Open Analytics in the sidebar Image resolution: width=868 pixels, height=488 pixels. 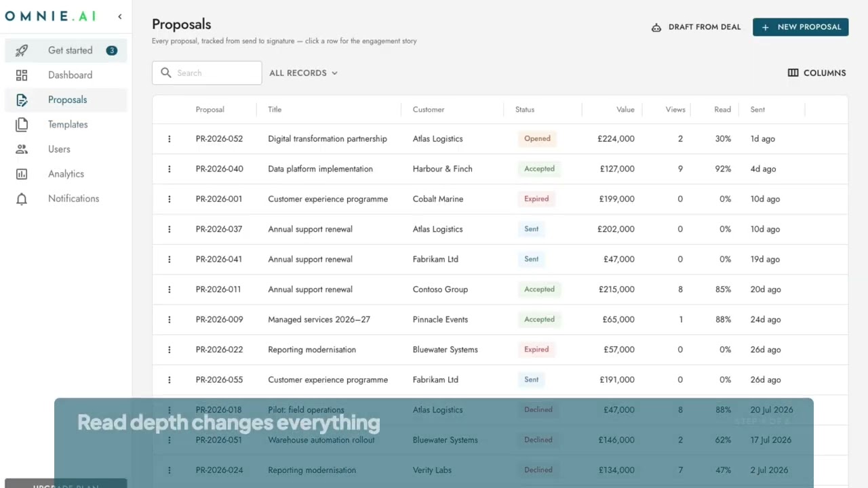66,174
